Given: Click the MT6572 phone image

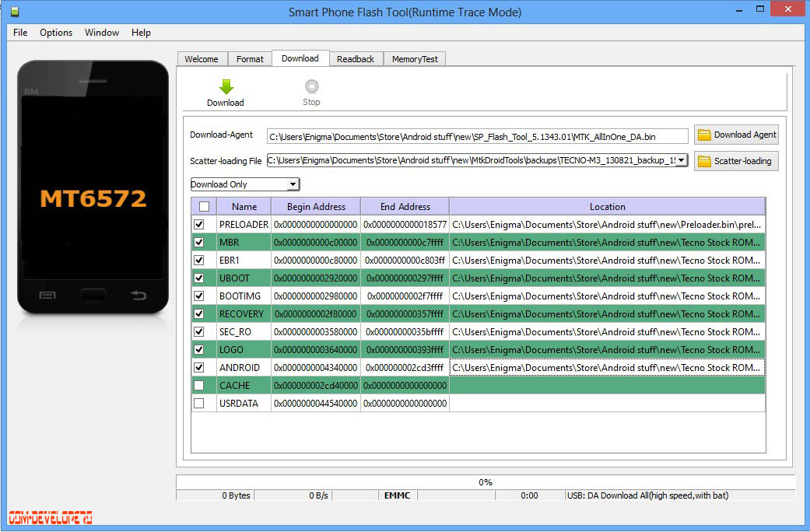Looking at the screenshot, I should tap(93, 187).
